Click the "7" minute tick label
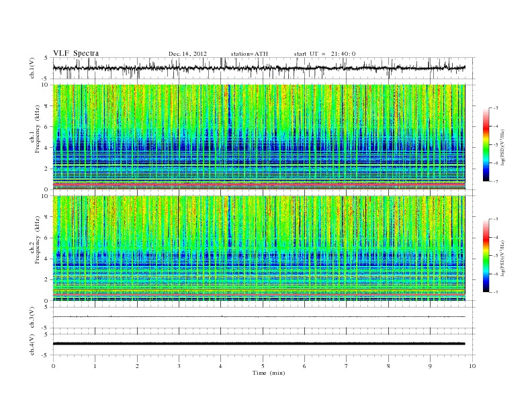Screen dimensions: 532x411 347,366
